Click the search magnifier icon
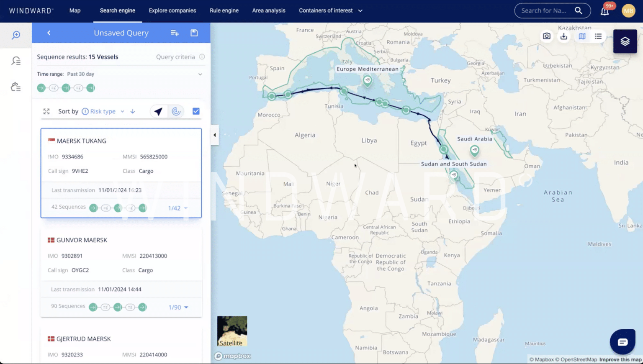The image size is (643, 364). coord(579,10)
